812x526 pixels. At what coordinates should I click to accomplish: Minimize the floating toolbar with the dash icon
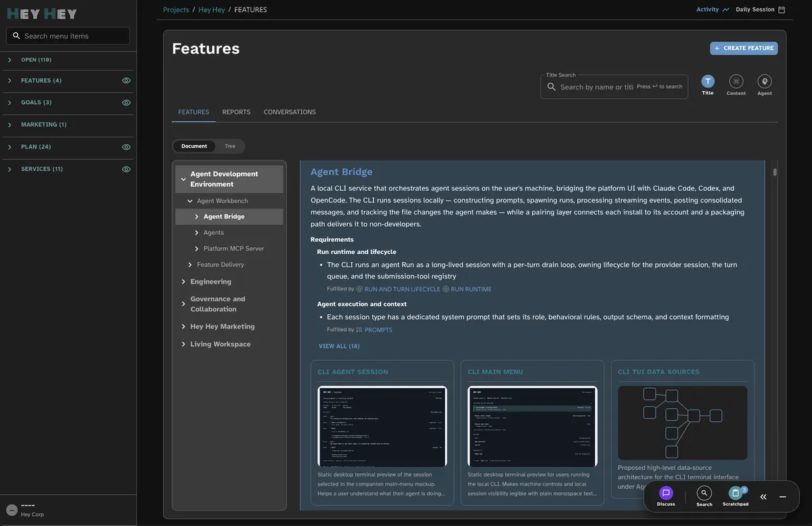coord(783,497)
